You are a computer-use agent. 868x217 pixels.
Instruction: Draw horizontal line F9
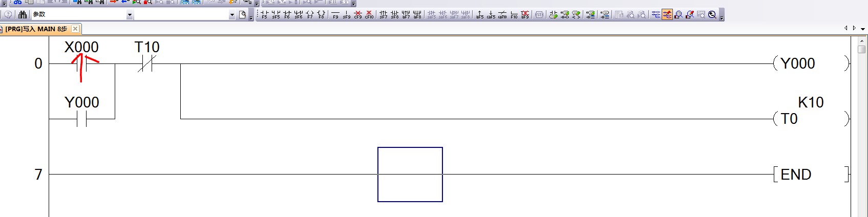tap(335, 15)
